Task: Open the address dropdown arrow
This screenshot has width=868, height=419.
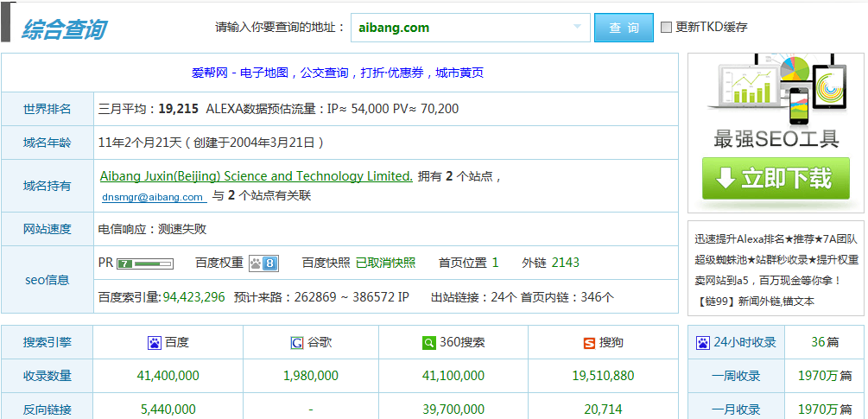Action: tap(577, 27)
